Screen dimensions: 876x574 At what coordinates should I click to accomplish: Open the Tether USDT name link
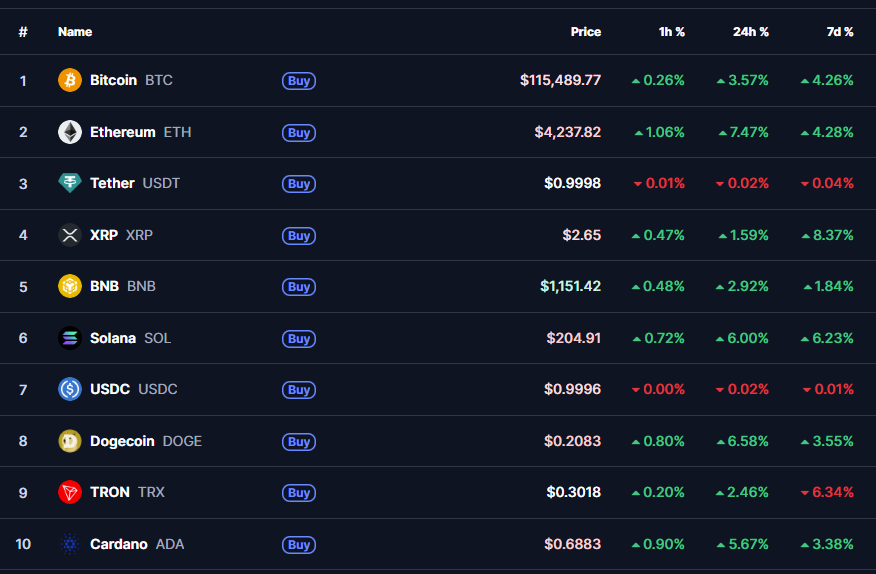(135, 183)
